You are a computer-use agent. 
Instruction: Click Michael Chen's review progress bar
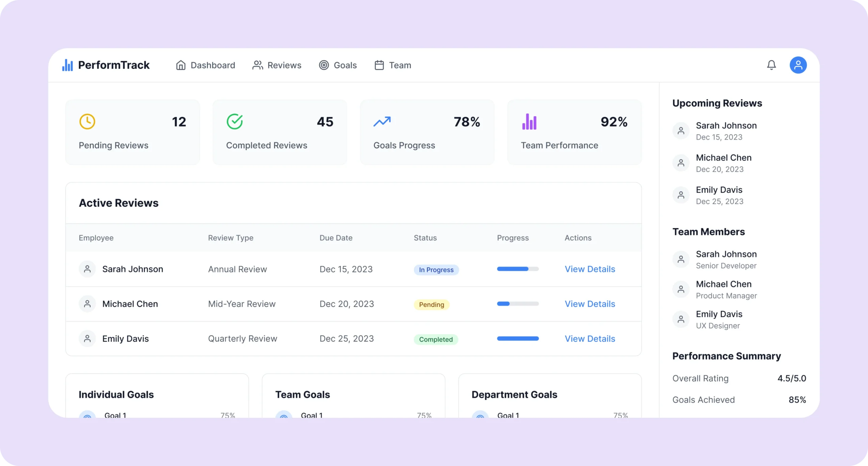(x=518, y=304)
